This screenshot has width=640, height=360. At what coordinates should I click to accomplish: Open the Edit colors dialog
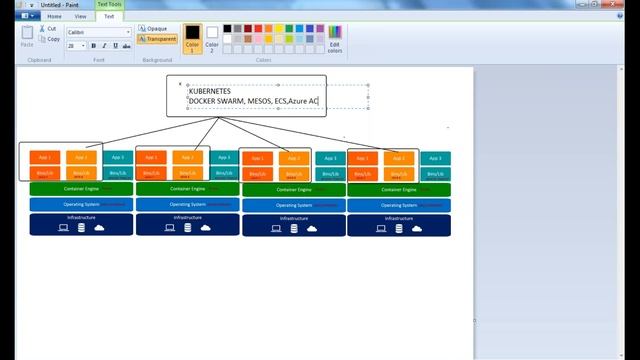coord(335,39)
